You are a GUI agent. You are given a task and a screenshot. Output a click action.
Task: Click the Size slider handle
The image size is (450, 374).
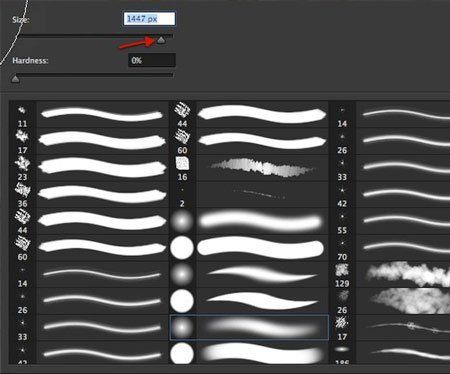(161, 41)
